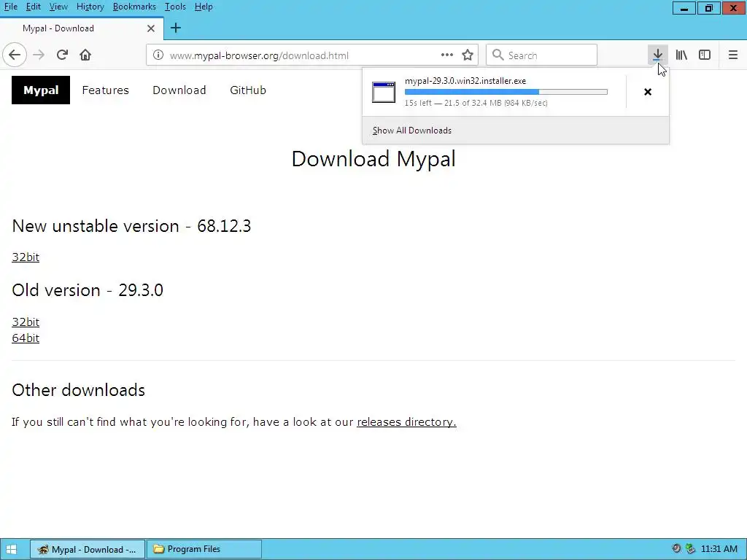Open the hamburger application menu
The height and width of the screenshot is (560, 747).
tap(732, 55)
